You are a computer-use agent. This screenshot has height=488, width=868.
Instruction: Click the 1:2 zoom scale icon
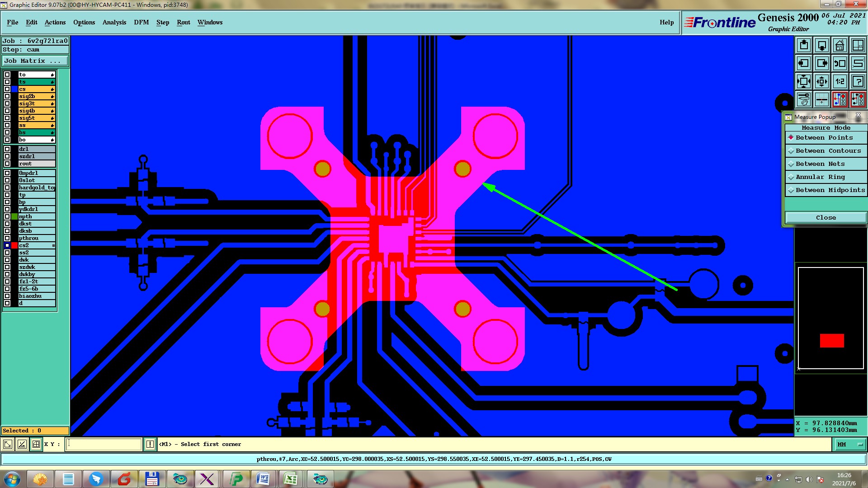click(840, 81)
